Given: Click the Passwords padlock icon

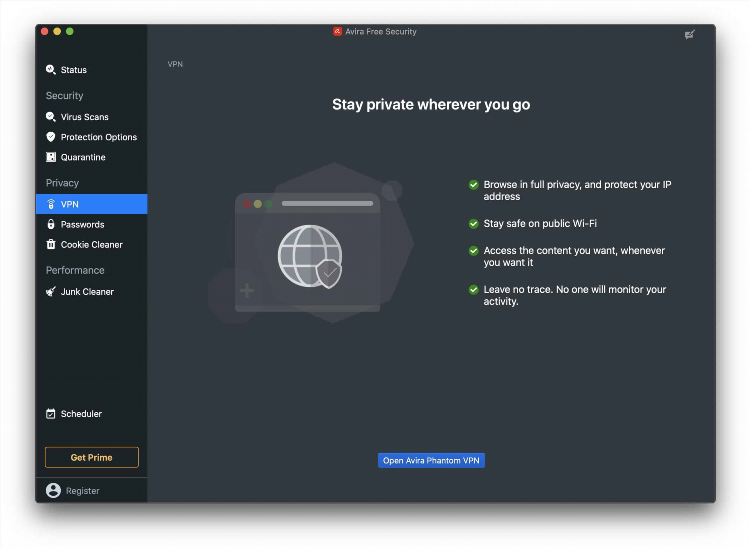Looking at the screenshot, I should point(51,224).
